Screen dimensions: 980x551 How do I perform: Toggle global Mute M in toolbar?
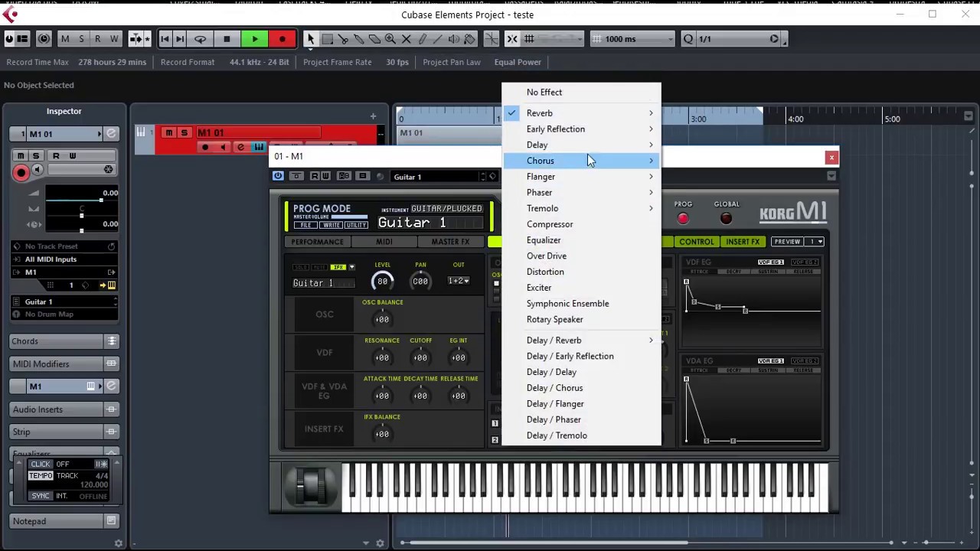coord(65,39)
